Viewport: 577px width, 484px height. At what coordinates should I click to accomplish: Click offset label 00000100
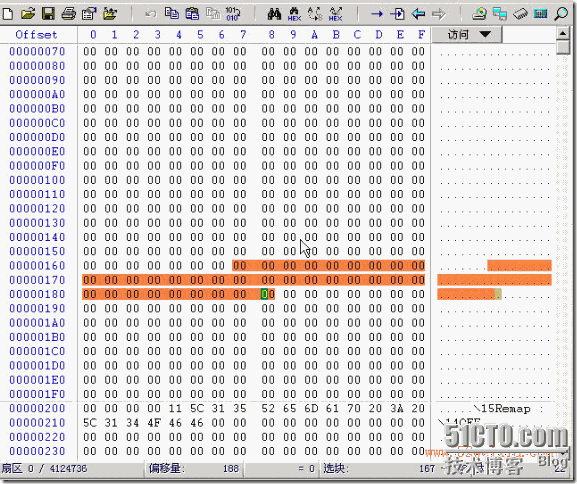(x=37, y=180)
